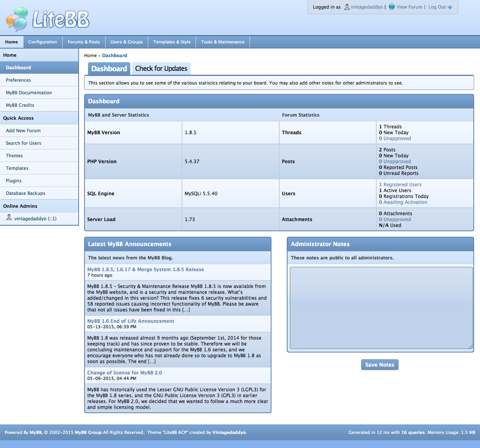480x448 pixels.
Task: Click the LiteBB speech bubbles logo
Action: pyautogui.click(x=17, y=19)
